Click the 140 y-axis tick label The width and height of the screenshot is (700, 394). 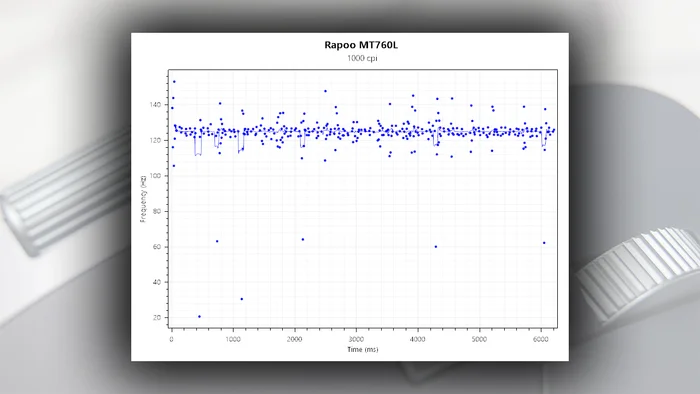tap(155, 105)
